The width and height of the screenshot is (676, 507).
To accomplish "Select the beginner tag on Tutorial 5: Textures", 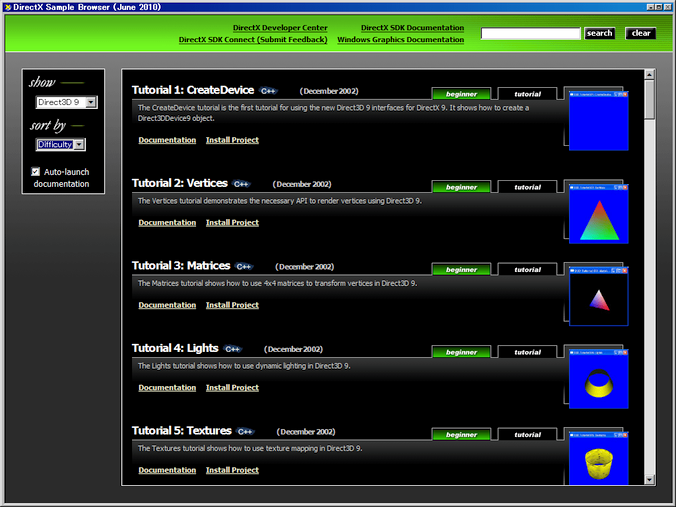I will click(x=461, y=435).
